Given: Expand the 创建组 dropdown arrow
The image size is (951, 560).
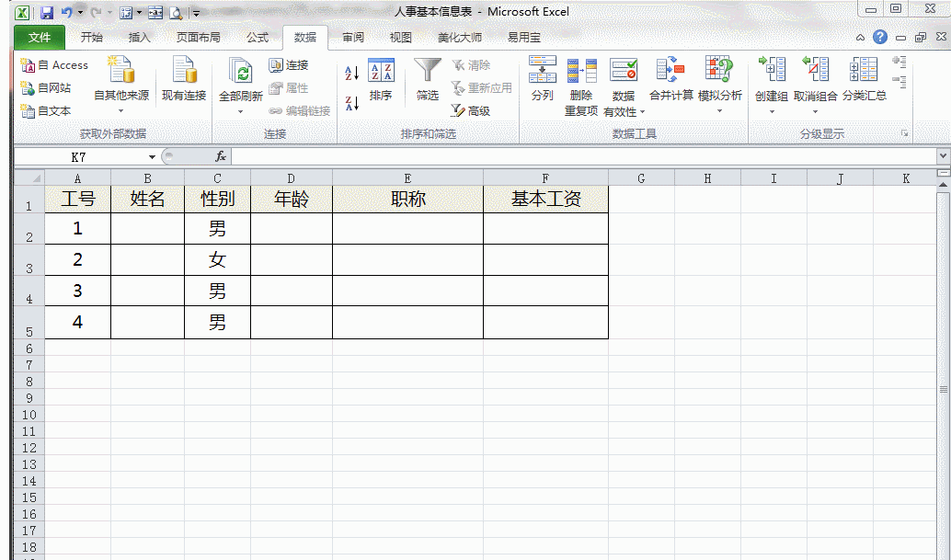Looking at the screenshot, I should click(x=772, y=111).
